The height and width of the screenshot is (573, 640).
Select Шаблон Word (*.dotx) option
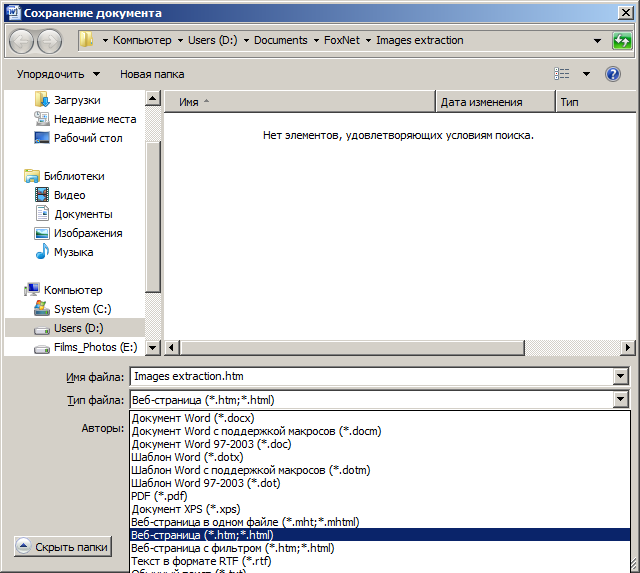tap(380, 457)
